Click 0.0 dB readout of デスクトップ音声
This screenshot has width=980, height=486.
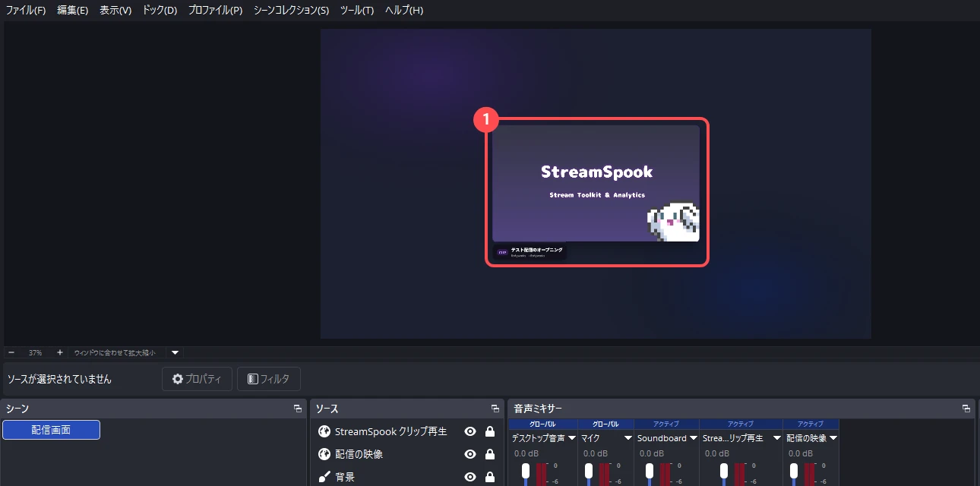click(526, 453)
